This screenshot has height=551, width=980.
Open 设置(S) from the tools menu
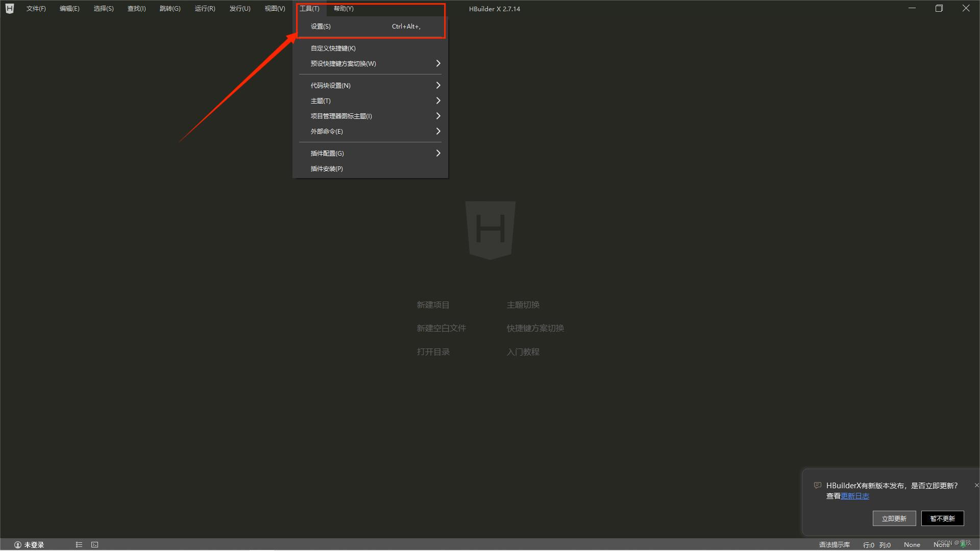[x=321, y=27]
